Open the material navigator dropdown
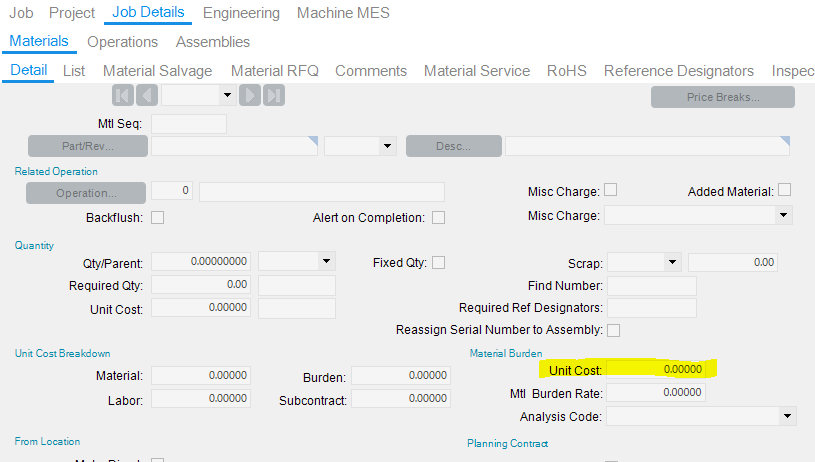This screenshot has height=462, width=815. click(x=227, y=95)
